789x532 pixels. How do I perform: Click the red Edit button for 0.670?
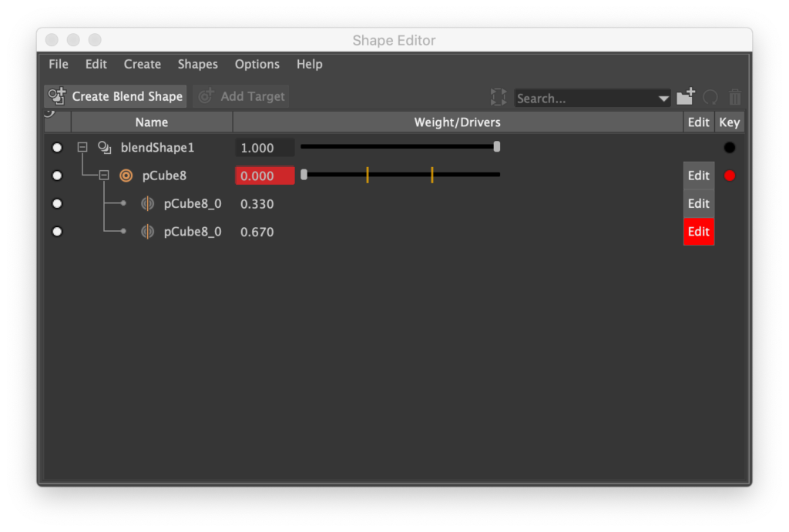(699, 232)
